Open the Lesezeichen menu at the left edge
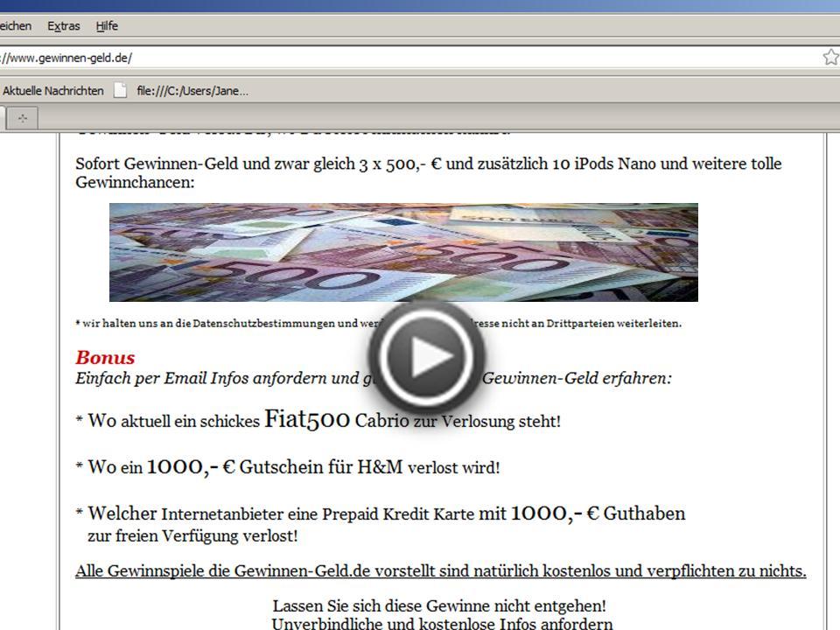Viewport: 840px width, 630px height. click(13, 26)
